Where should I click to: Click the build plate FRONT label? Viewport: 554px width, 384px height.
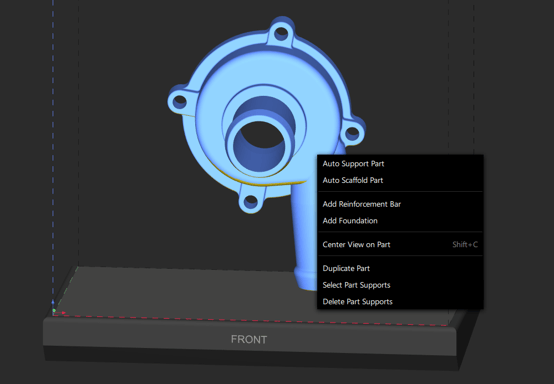click(249, 339)
